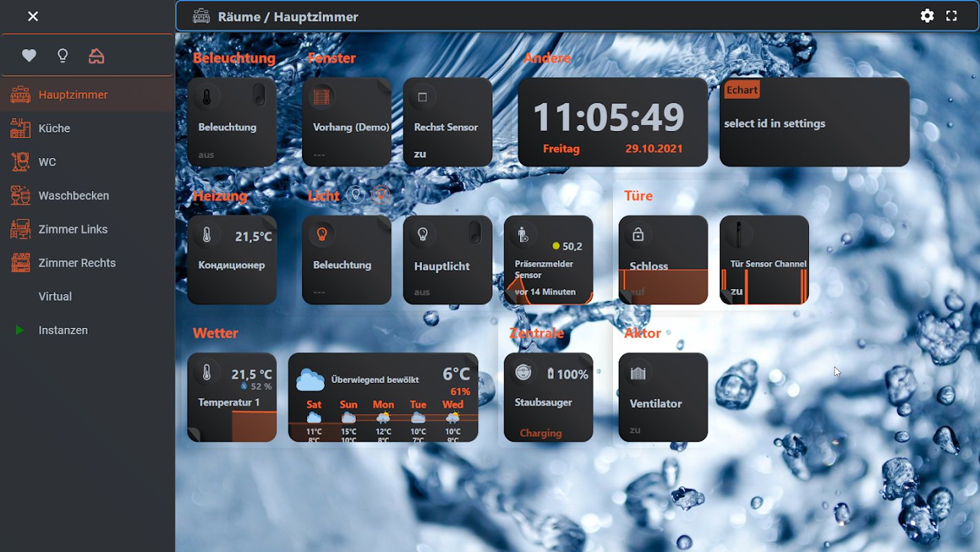Click thermometer icon on top Beleuchtung tile
Screen dimensions: 980x552
tap(206, 97)
